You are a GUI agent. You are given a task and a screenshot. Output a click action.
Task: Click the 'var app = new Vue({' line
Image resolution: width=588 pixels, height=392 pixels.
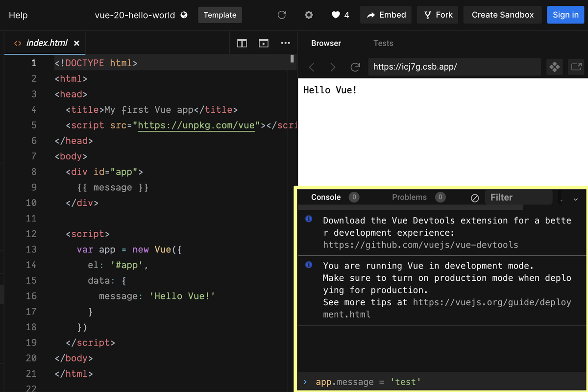[129, 249]
